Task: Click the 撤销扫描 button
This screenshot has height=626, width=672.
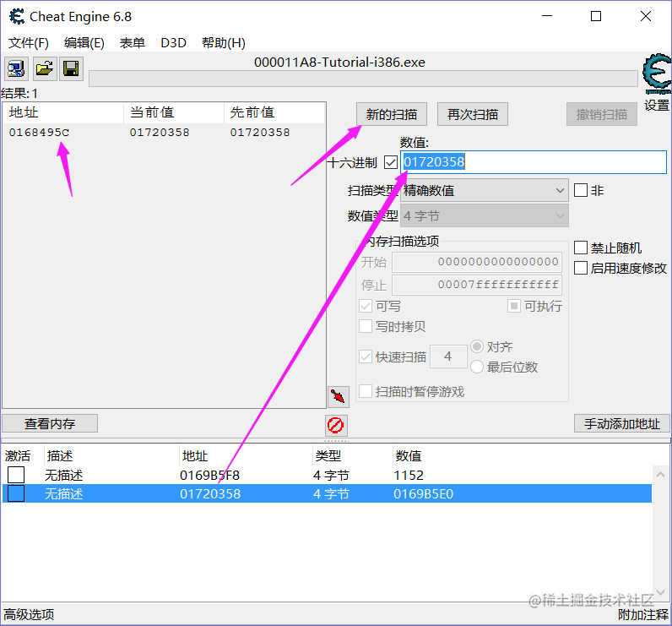Action: 601,115
